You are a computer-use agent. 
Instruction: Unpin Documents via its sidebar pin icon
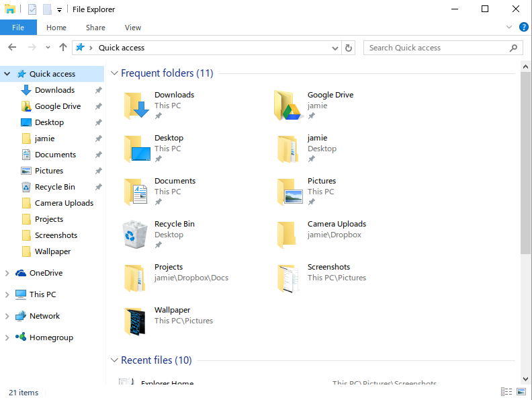coord(98,155)
